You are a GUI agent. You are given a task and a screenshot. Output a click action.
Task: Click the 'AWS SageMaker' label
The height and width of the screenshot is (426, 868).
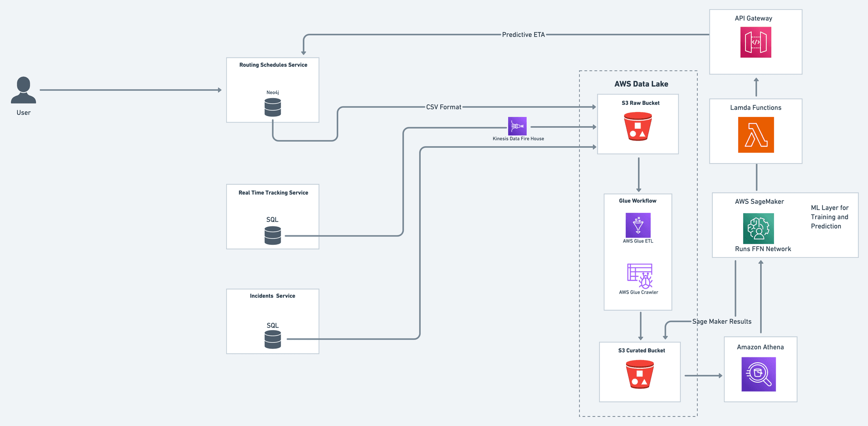(x=759, y=201)
